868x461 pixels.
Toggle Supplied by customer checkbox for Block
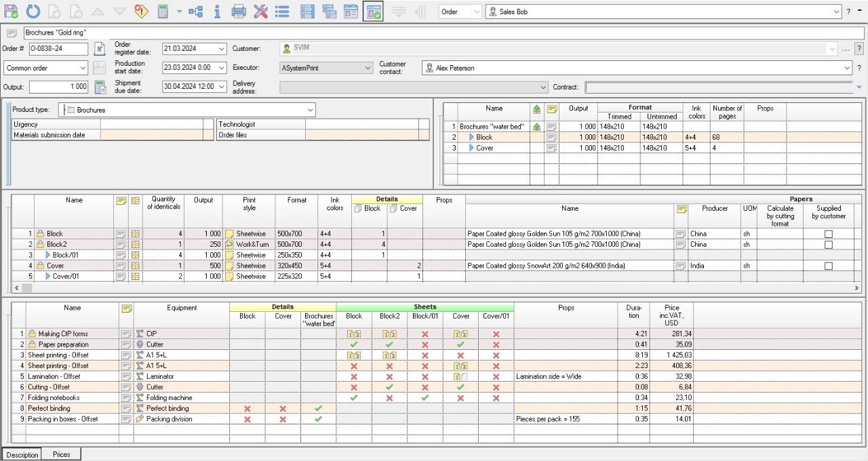(x=828, y=234)
